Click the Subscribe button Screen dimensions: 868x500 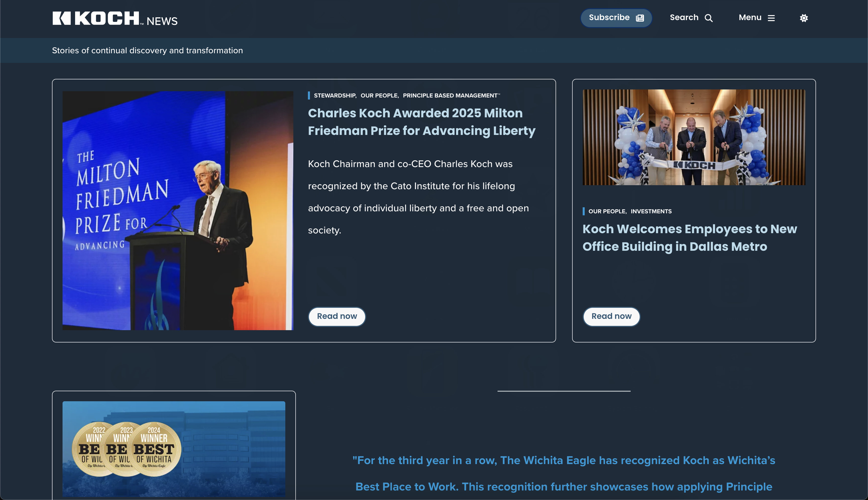(609, 18)
